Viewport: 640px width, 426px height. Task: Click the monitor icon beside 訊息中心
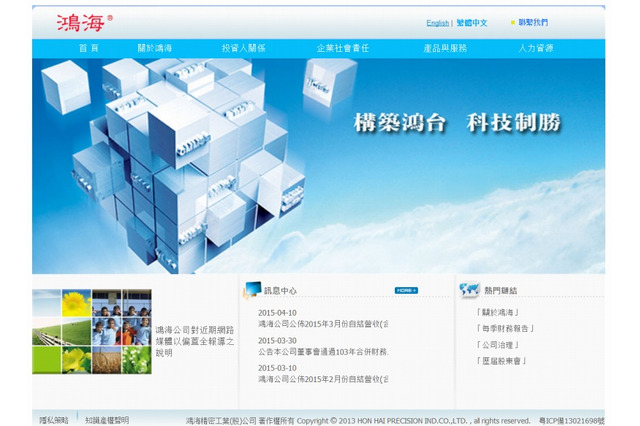tap(252, 290)
